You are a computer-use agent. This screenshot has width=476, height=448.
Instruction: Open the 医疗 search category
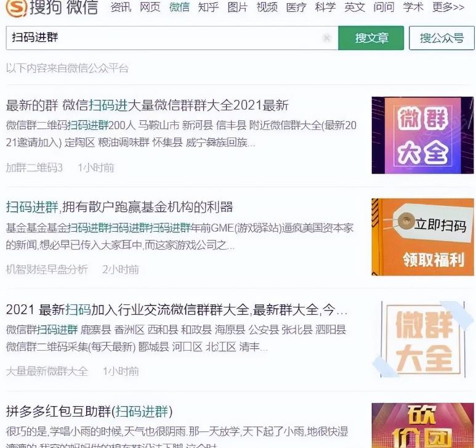click(x=296, y=7)
